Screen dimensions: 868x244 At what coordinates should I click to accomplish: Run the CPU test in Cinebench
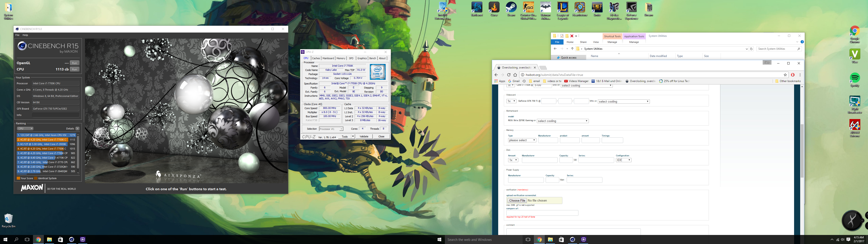(74, 69)
